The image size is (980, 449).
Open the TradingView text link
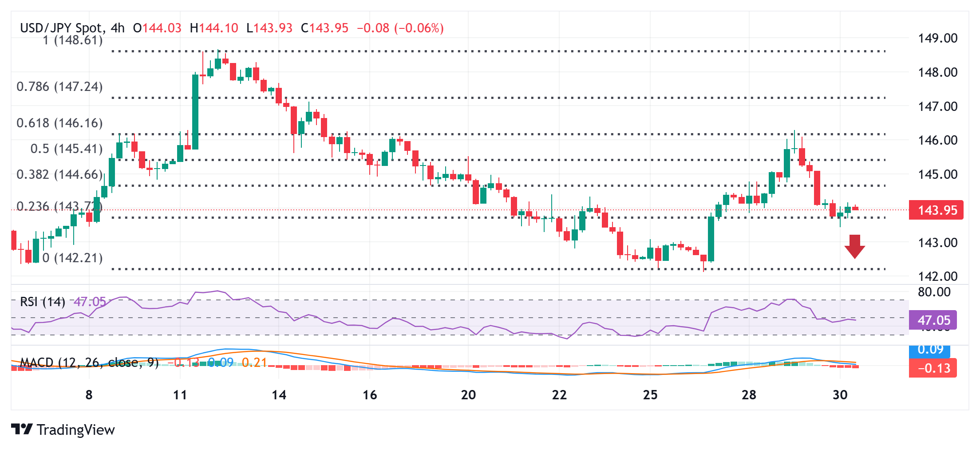(x=76, y=429)
